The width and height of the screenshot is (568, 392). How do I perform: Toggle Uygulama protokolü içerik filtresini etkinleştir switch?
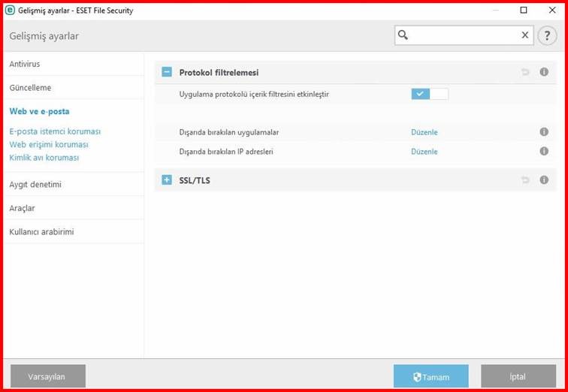pos(430,94)
